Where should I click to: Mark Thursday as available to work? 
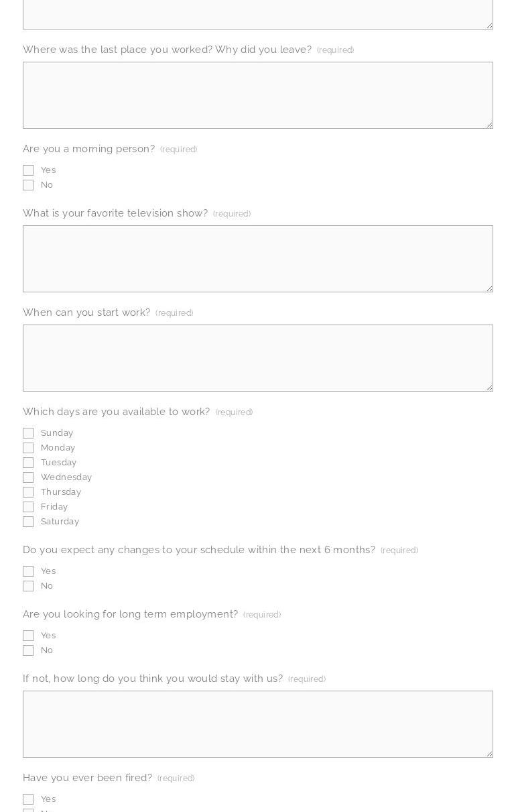(28, 492)
